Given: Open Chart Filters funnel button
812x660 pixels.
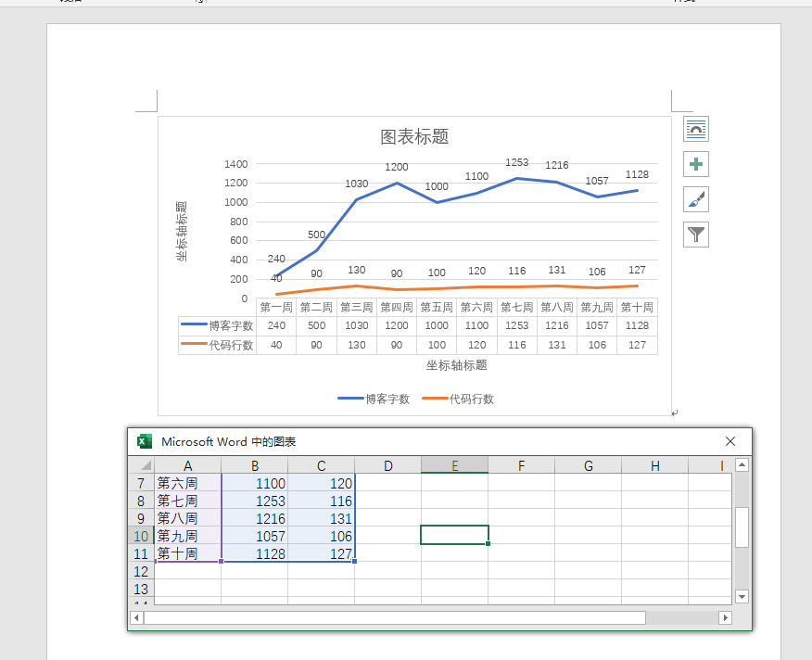Looking at the screenshot, I should 695,235.
